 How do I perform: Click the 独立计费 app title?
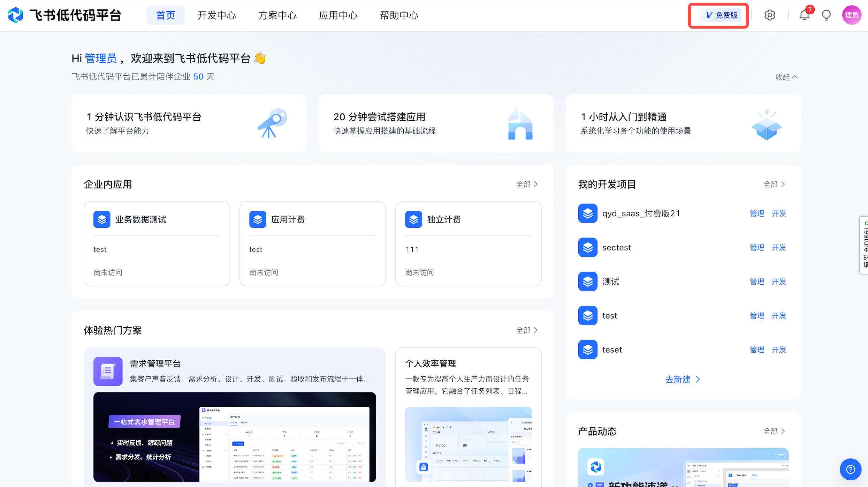click(444, 219)
